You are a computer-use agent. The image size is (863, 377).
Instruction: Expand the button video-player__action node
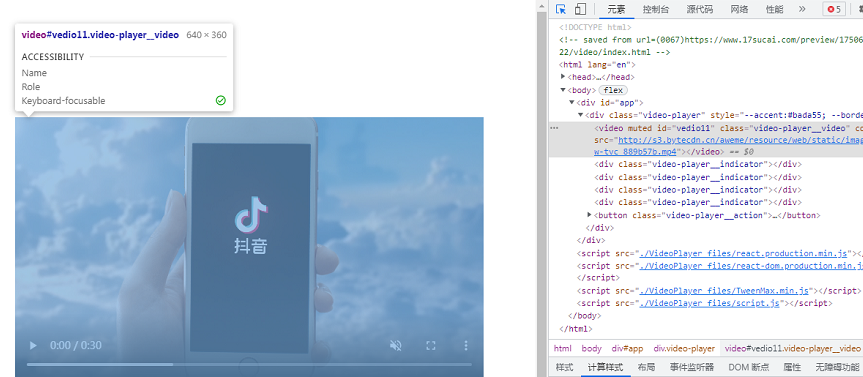click(x=589, y=215)
